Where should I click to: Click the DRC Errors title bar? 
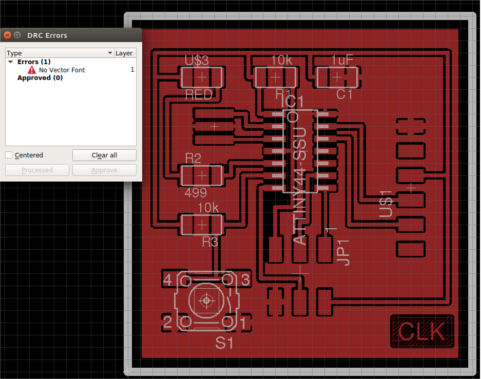(71, 35)
